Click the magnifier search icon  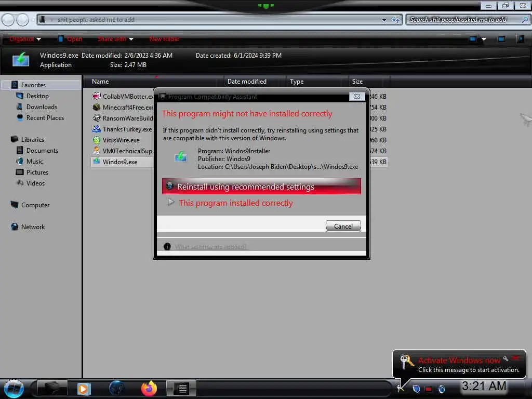[525, 20]
